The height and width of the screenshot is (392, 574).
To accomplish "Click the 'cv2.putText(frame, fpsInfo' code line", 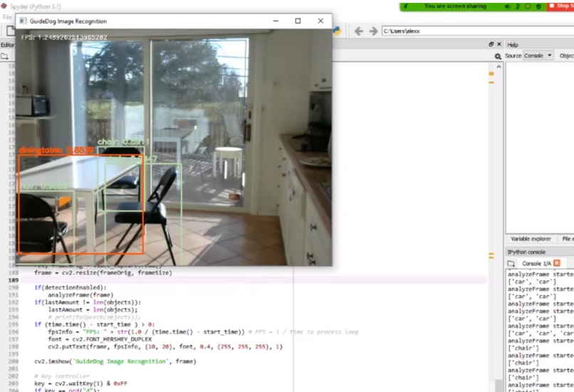I will tap(165, 346).
